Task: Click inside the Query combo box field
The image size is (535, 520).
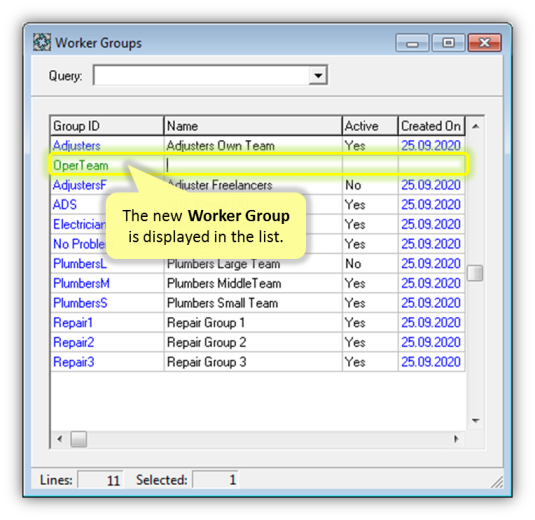Action: [201, 75]
